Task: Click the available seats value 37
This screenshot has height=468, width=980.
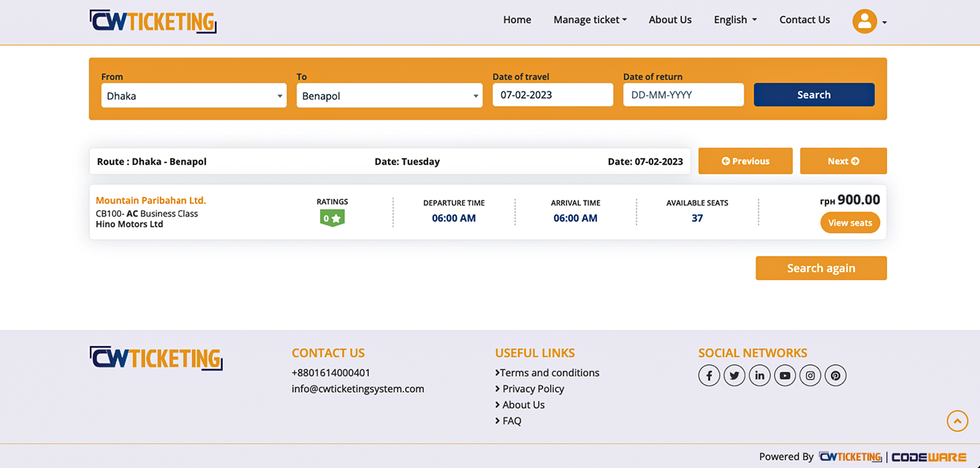Action: point(697,218)
